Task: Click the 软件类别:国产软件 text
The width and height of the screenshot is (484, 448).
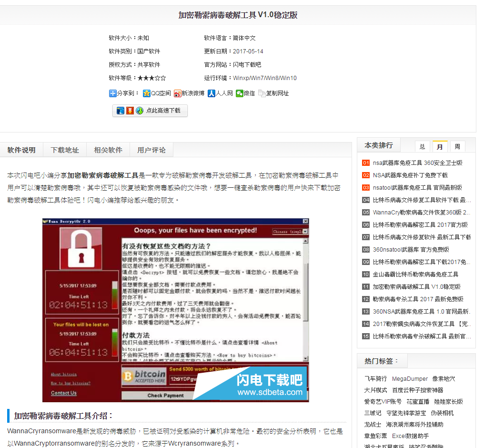Action: (134, 51)
